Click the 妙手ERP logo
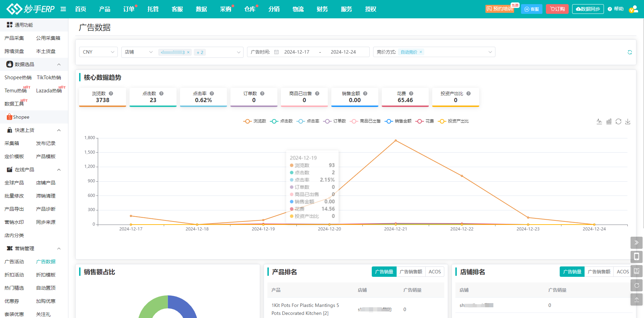This screenshot has height=318, width=644. (30, 9)
